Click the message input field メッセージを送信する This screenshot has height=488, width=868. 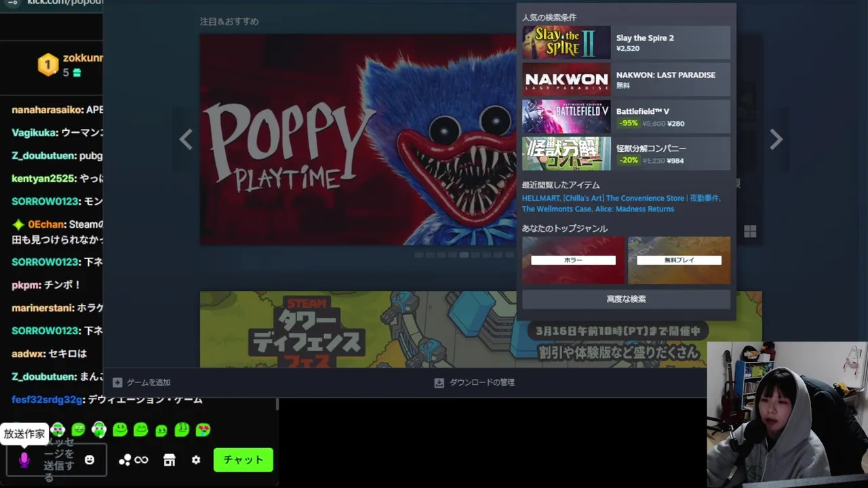[x=56, y=460]
